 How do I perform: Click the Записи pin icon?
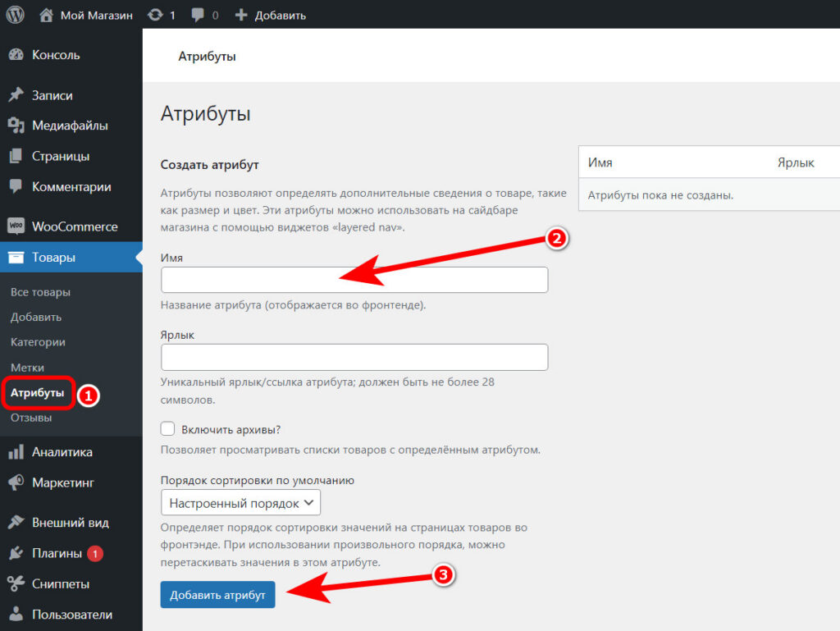(16, 95)
